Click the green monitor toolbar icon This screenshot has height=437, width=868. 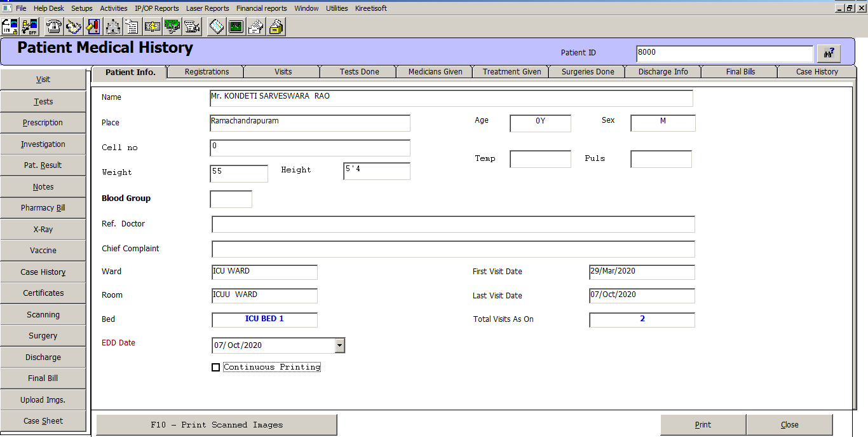[x=236, y=27]
